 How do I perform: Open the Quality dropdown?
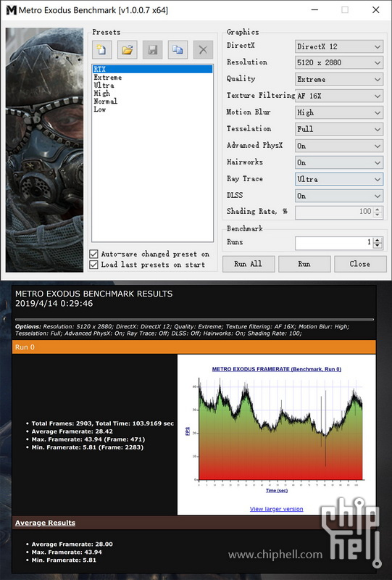click(339, 79)
